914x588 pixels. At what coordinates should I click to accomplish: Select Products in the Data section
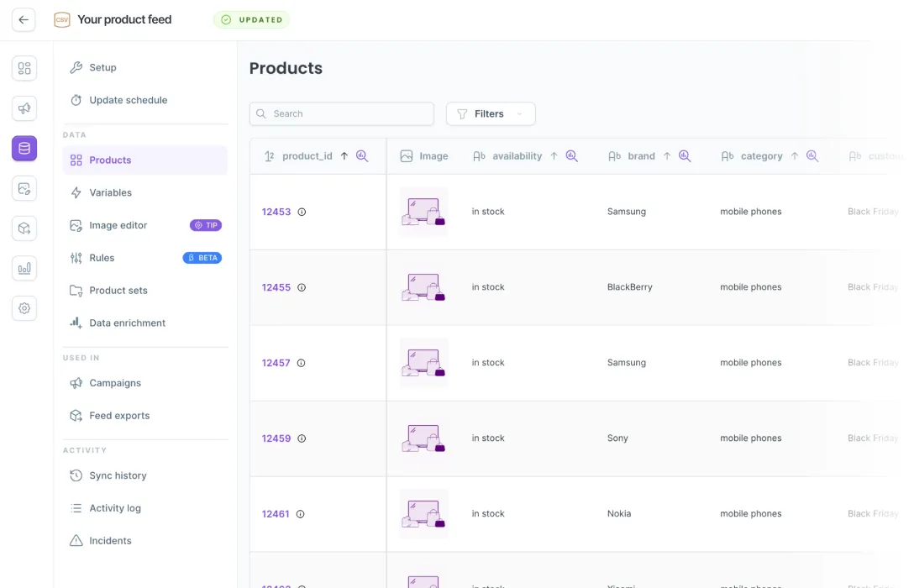145,160
